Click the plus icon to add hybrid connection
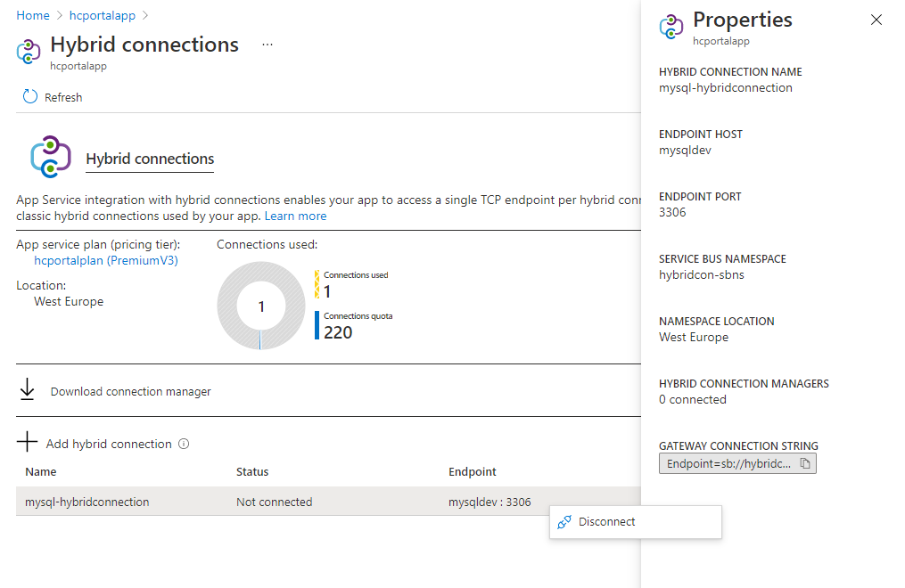The width and height of the screenshot is (905, 588). point(28,443)
